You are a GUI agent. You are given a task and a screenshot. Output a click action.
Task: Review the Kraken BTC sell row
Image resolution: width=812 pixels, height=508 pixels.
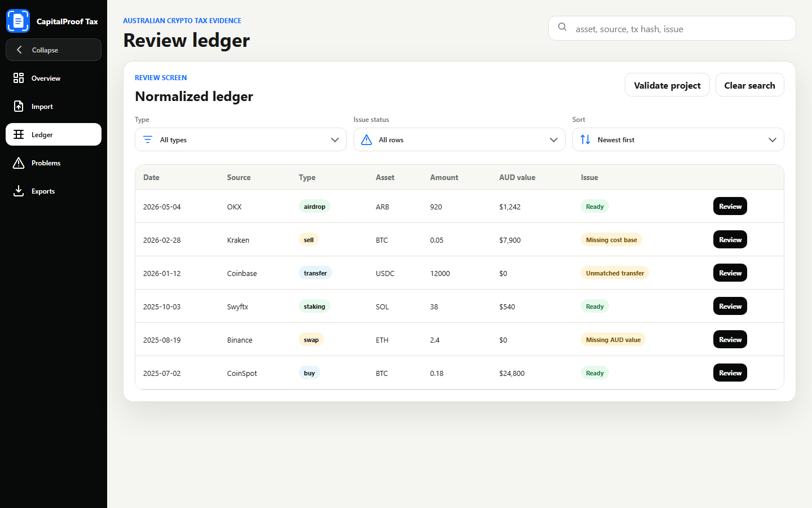pos(730,239)
